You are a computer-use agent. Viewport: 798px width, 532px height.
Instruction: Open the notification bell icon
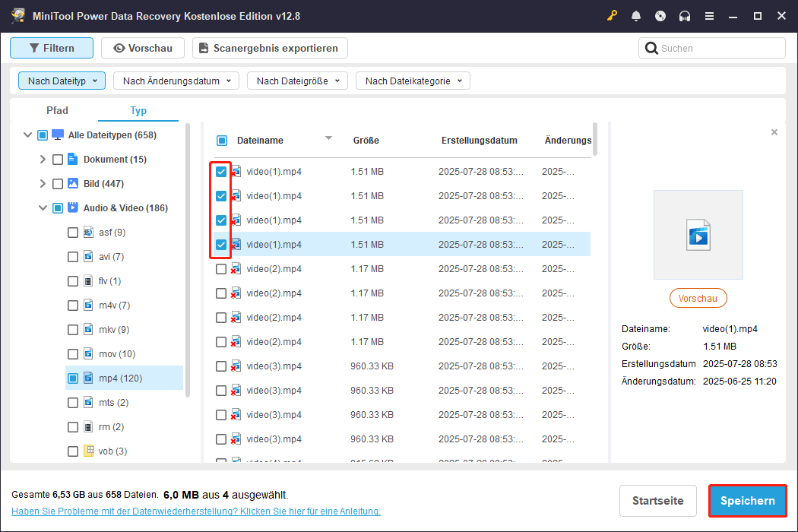(635, 16)
